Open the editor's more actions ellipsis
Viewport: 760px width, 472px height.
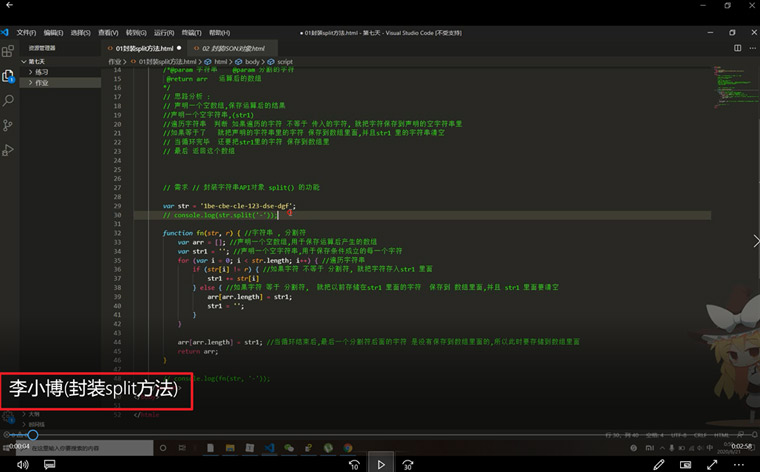[752, 48]
